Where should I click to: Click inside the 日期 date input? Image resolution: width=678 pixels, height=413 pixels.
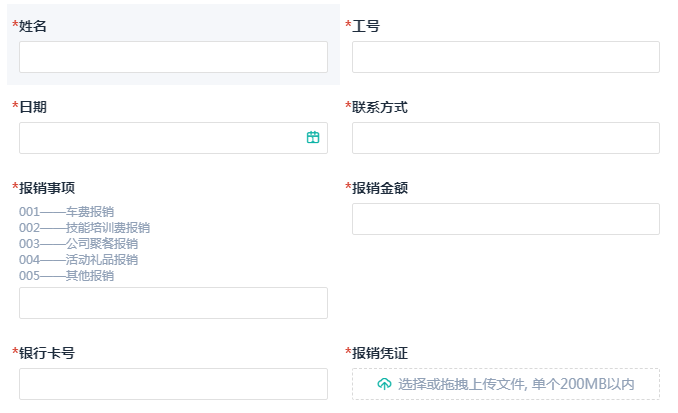(160, 138)
